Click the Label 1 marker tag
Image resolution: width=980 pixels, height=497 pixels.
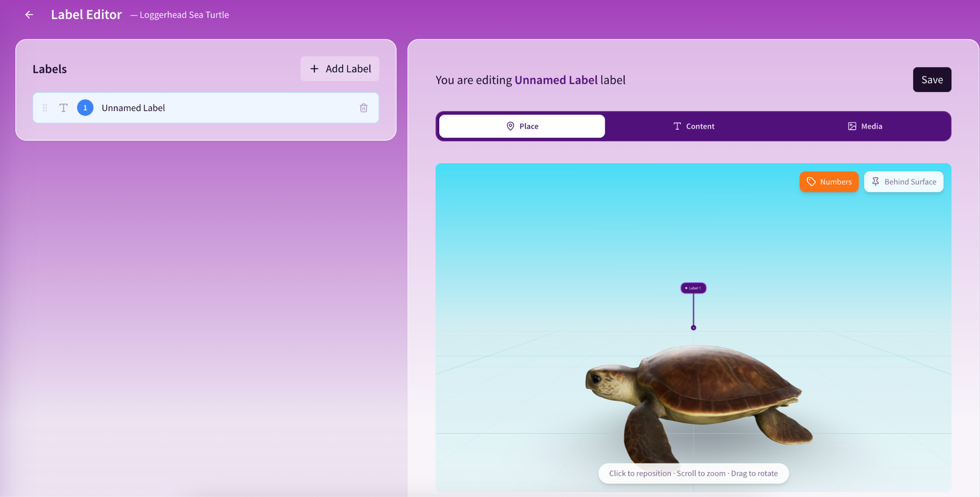tap(693, 288)
